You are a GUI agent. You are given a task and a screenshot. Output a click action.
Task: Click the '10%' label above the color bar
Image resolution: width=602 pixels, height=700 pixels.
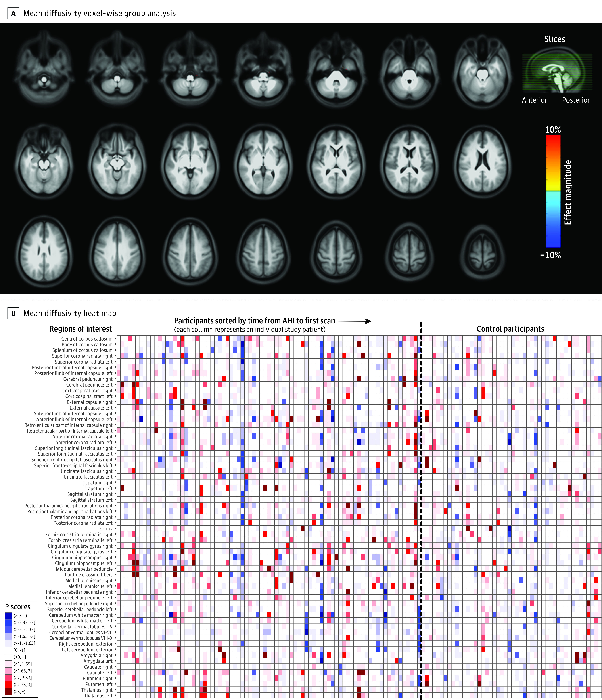click(553, 130)
